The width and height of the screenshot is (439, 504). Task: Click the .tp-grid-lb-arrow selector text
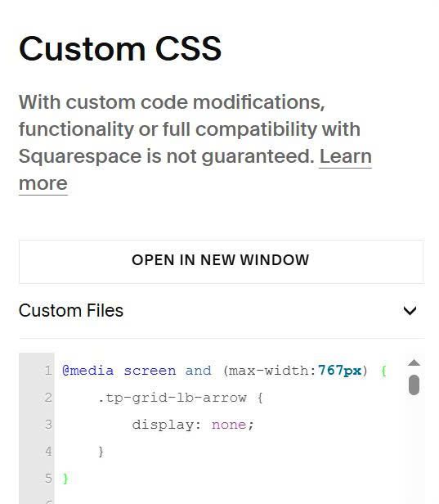coord(172,398)
